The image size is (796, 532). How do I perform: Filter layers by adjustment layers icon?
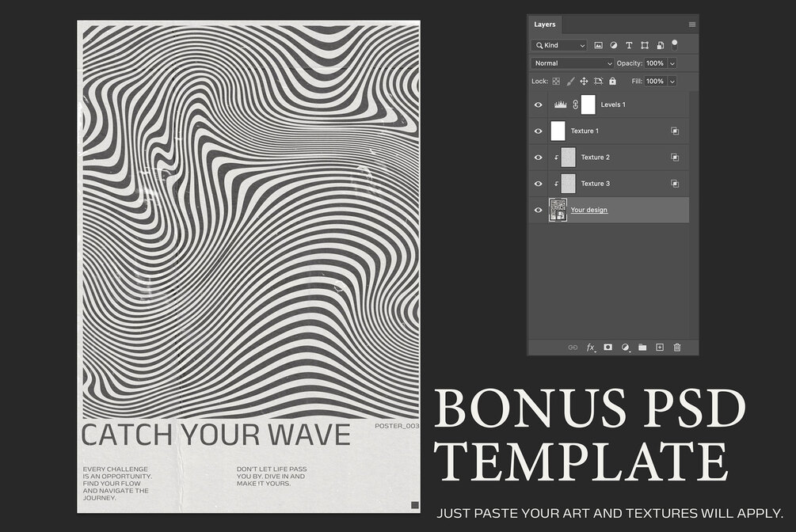click(x=614, y=45)
